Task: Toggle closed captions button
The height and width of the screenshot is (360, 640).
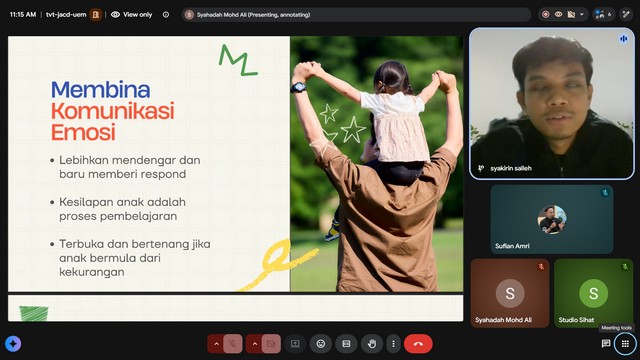Action: pos(346,344)
